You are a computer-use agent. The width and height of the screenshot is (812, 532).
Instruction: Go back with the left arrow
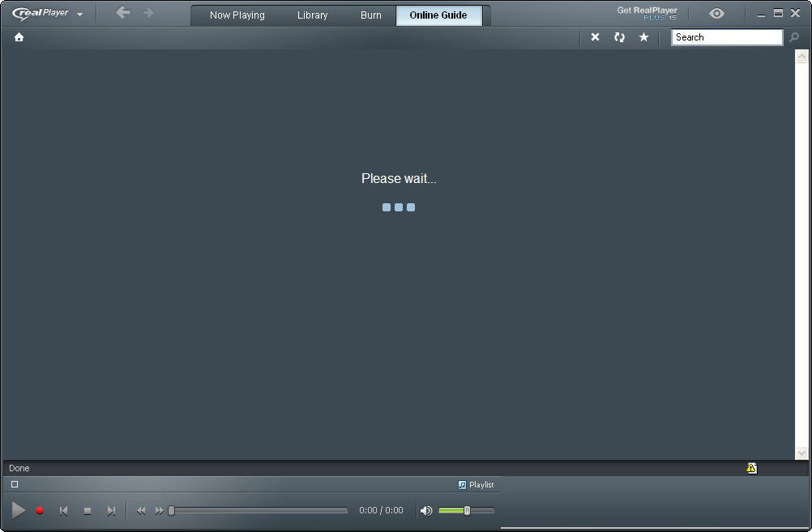[122, 12]
